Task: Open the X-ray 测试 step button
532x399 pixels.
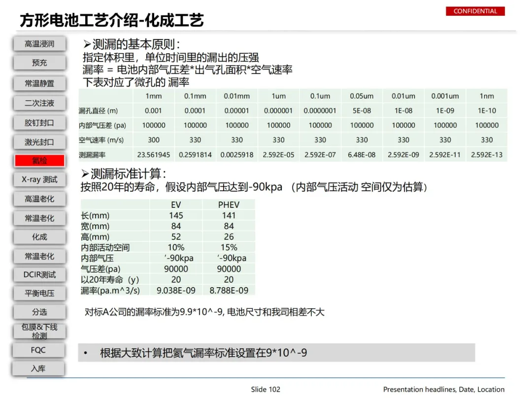Action: click(39, 179)
